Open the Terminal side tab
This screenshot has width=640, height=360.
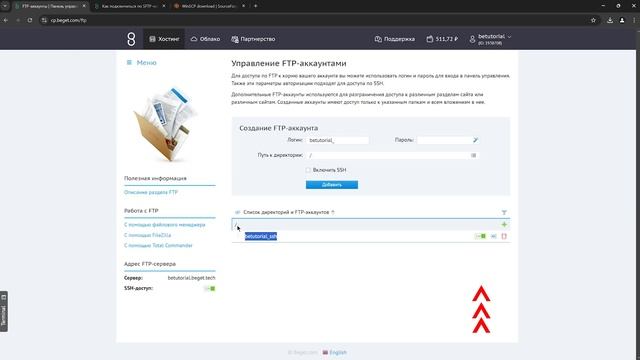[x=4, y=311]
